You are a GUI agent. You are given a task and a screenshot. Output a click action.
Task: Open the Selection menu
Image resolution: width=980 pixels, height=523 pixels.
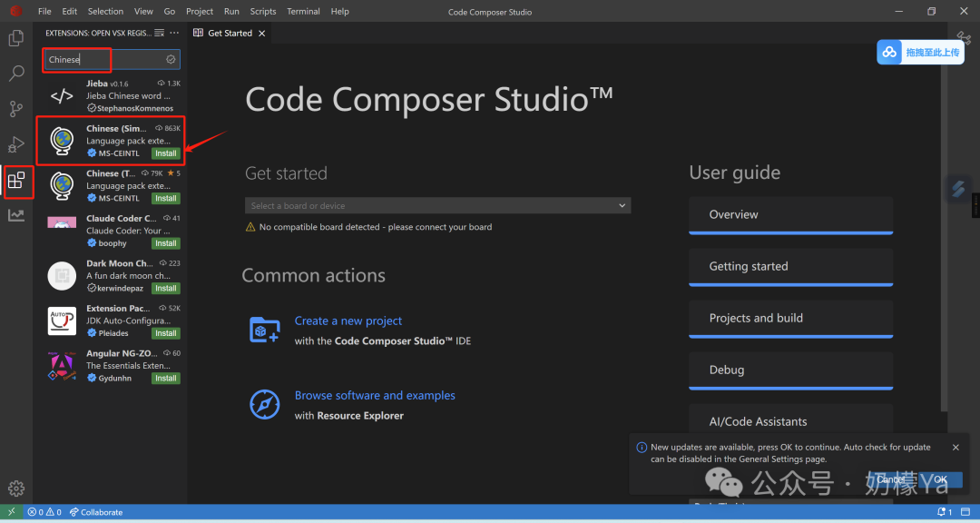pos(105,11)
